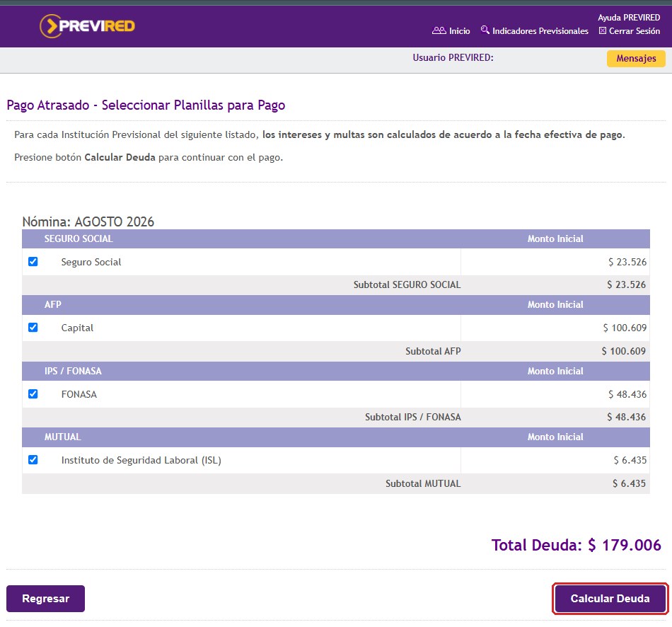Click the Inicio people icon
This screenshot has height=627, width=672.
pos(439,30)
